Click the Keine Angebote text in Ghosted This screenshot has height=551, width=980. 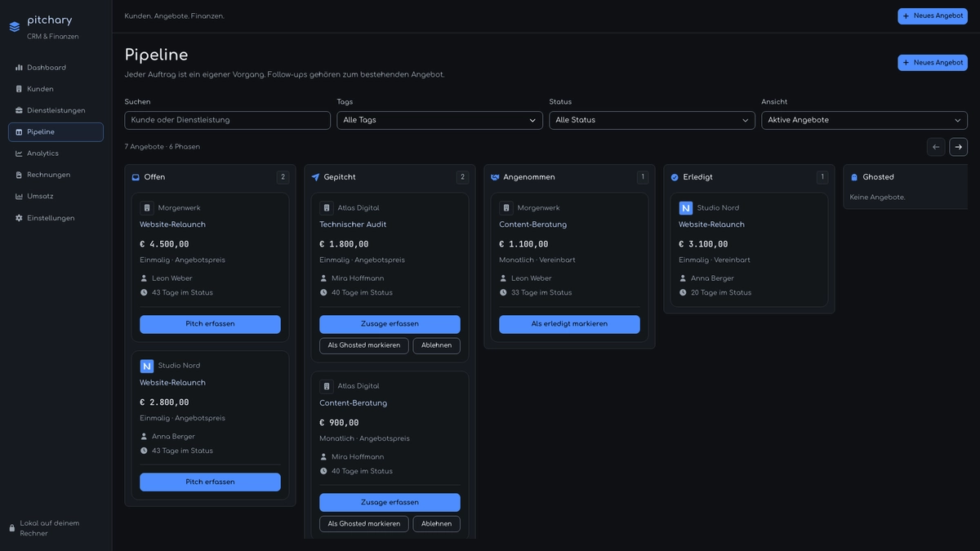877,198
